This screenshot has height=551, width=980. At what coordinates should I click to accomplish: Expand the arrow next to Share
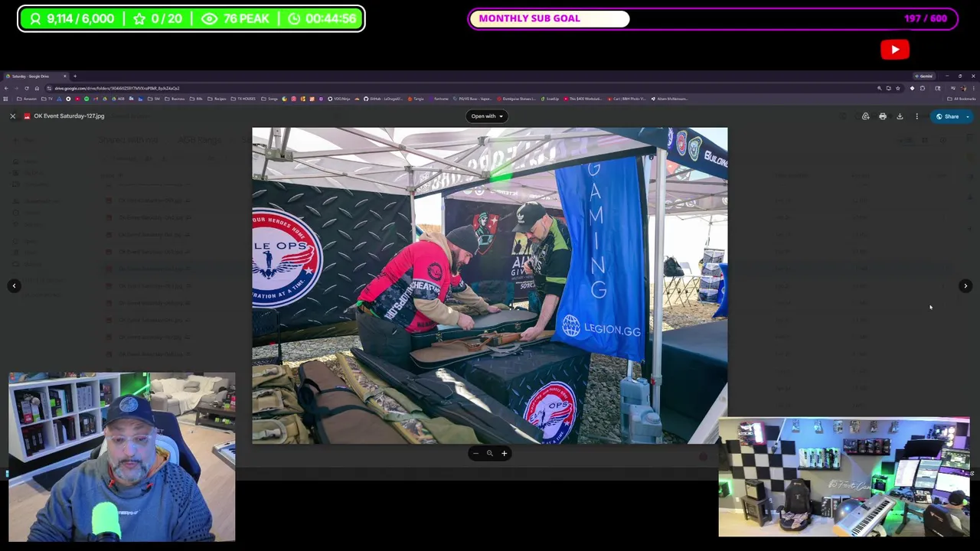coord(968,116)
